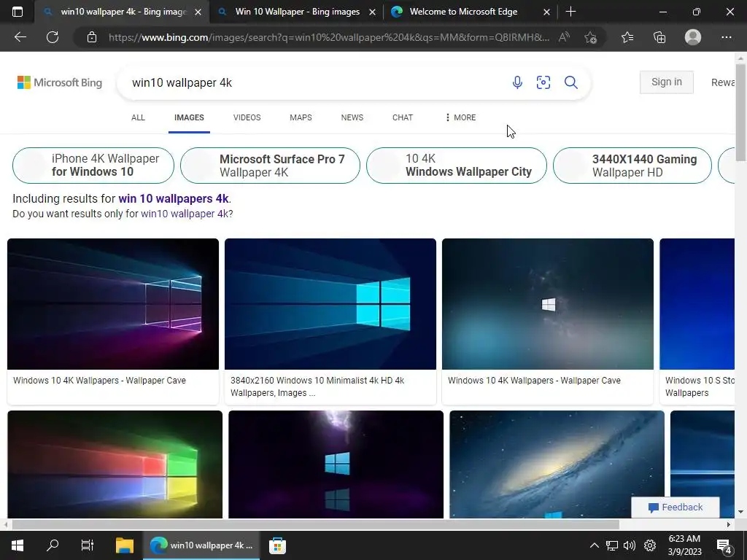Select the NEWS search category
The image size is (747, 560).
click(x=352, y=117)
